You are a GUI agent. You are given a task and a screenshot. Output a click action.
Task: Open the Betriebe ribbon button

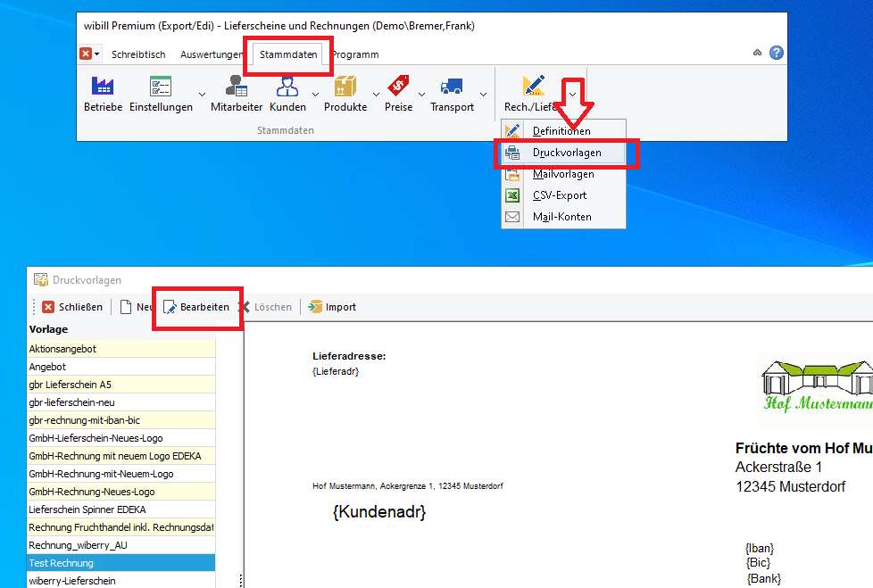pyautogui.click(x=103, y=94)
